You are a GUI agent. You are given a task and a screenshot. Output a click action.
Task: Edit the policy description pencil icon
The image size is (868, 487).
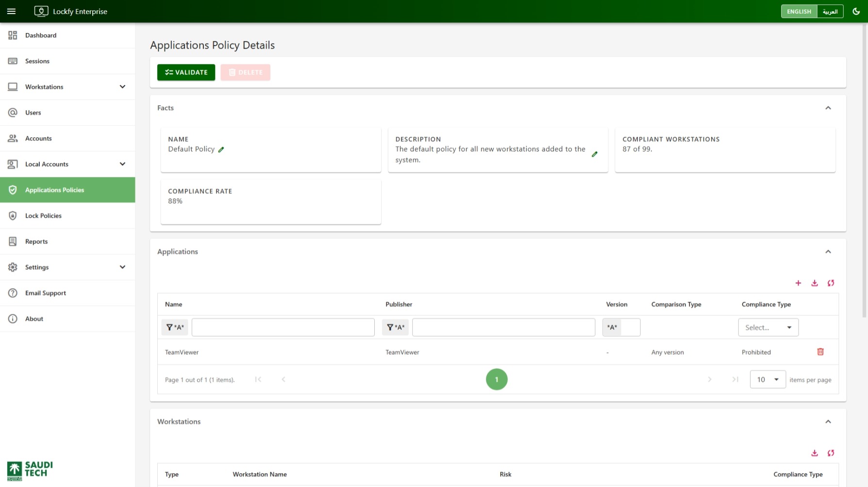pyautogui.click(x=595, y=154)
